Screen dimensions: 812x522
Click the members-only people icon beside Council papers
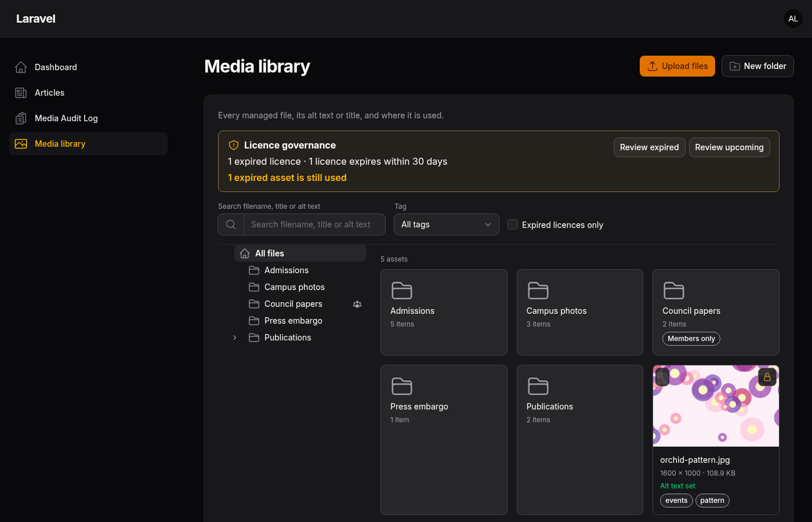coord(357,304)
